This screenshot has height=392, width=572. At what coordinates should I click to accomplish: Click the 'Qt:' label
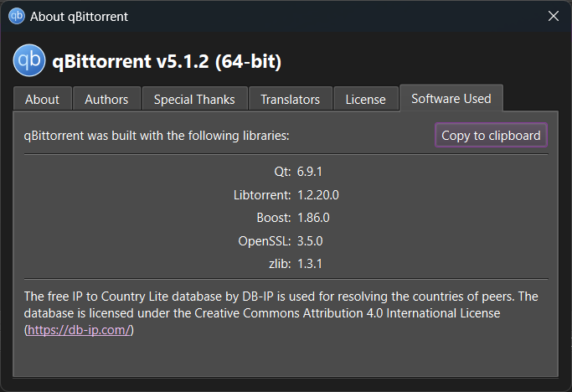pyautogui.click(x=282, y=172)
